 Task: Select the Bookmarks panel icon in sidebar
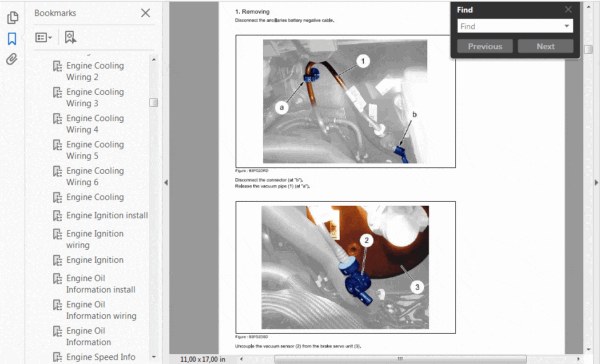point(12,39)
